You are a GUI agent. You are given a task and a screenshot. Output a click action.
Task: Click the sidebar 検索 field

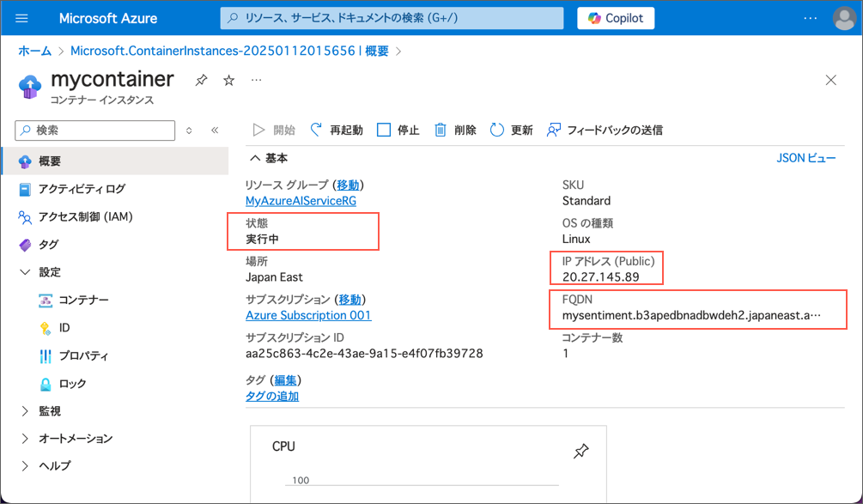click(x=95, y=131)
